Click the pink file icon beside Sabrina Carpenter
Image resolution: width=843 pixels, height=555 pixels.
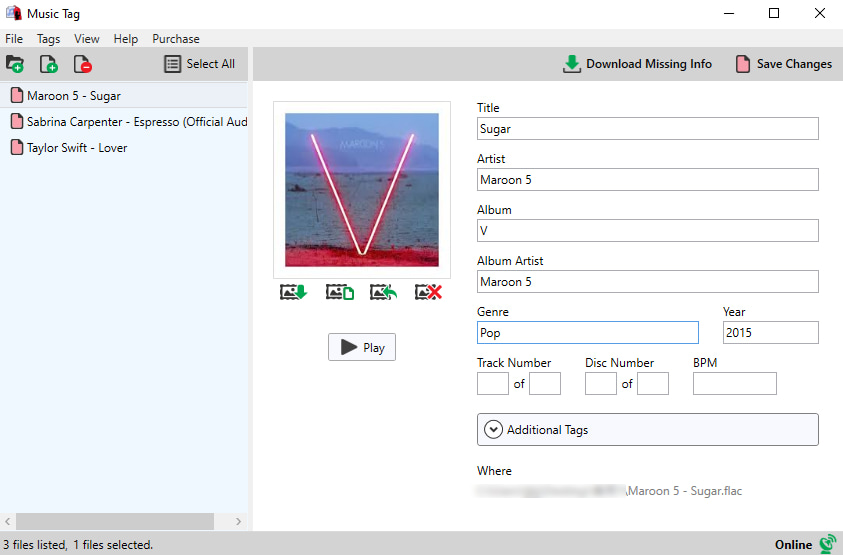pos(17,121)
